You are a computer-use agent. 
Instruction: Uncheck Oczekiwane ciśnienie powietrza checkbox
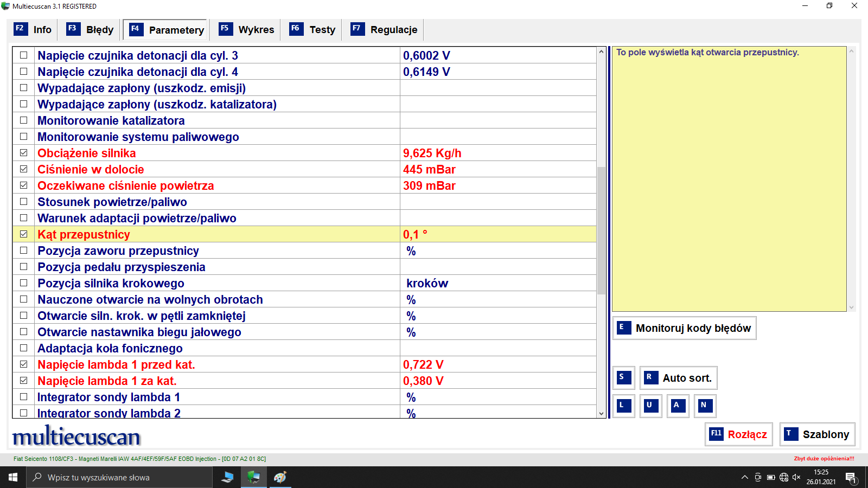[24, 185]
